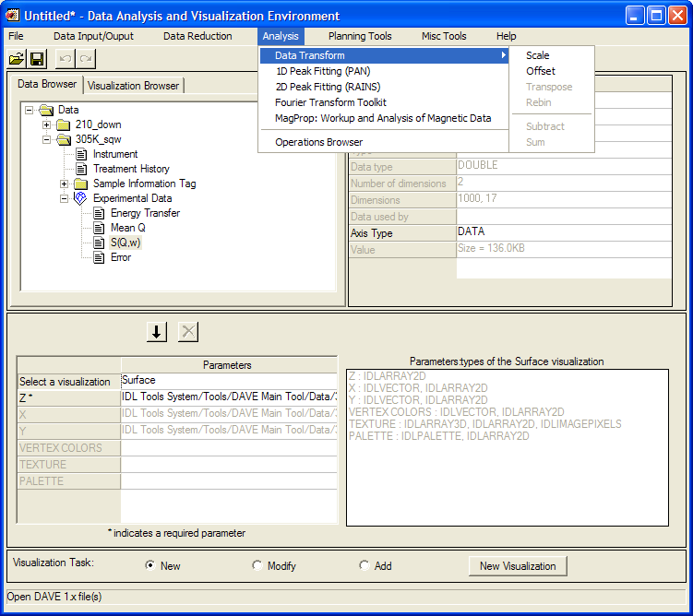This screenshot has width=693, height=616.
Task: Select the New visualization task radio button
Action: tap(150, 565)
